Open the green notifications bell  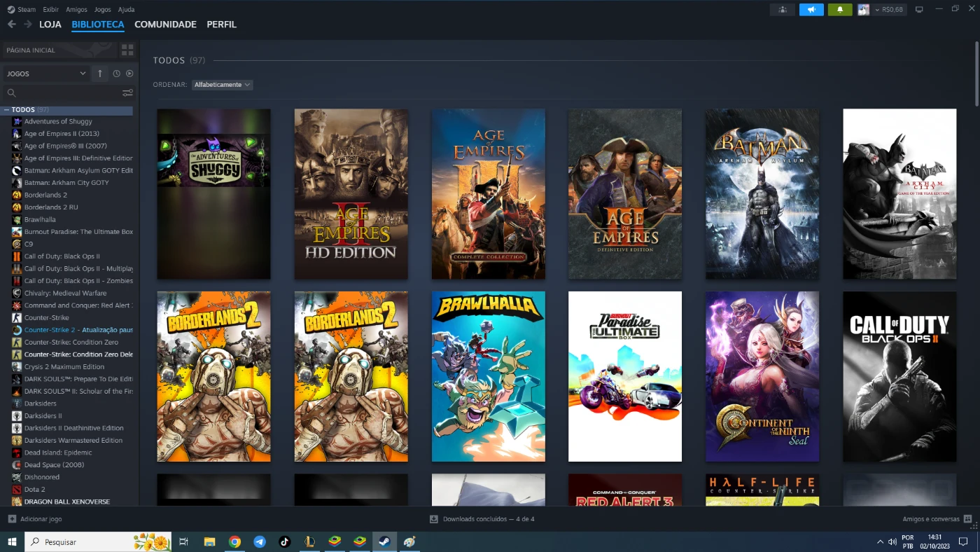[x=840, y=9]
